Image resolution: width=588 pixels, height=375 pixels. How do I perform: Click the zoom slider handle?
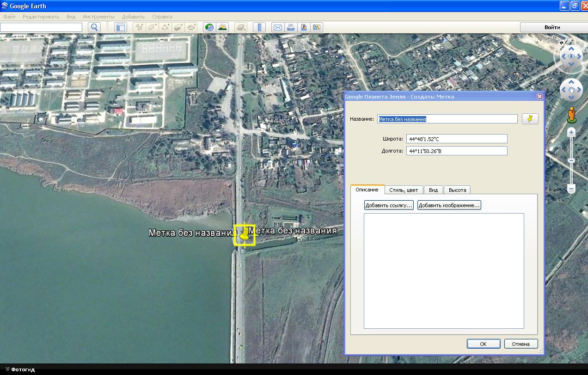(x=571, y=160)
